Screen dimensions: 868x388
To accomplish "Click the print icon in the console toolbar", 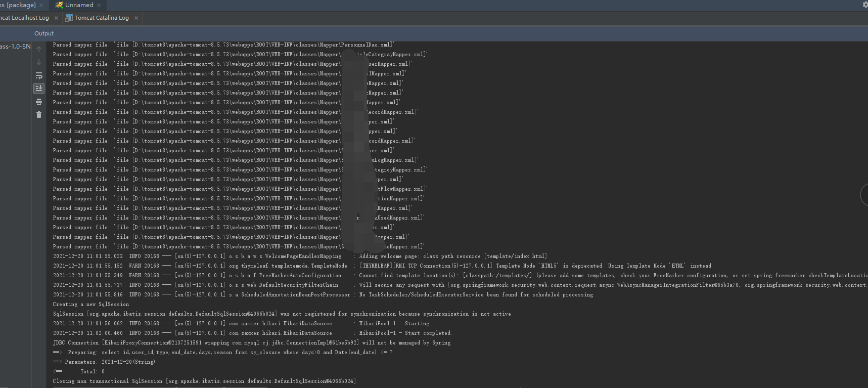I will [x=39, y=102].
